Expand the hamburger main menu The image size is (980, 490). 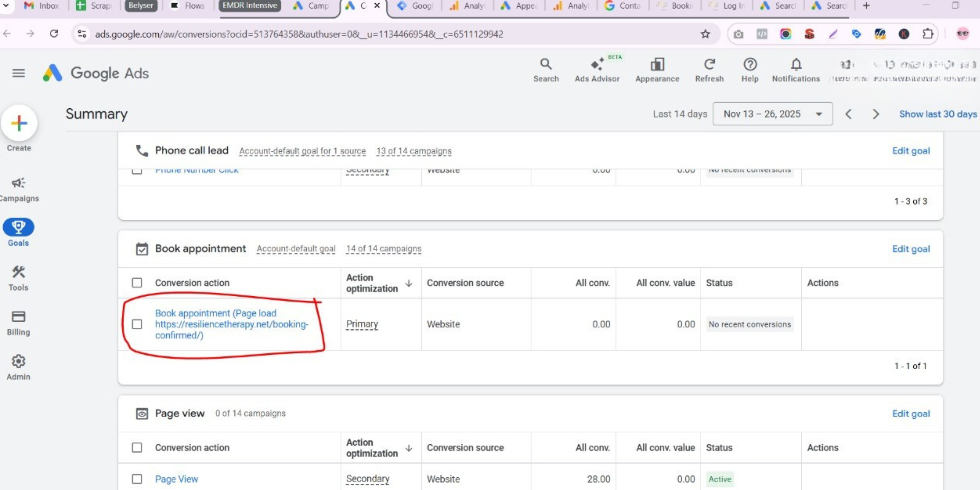click(x=19, y=73)
